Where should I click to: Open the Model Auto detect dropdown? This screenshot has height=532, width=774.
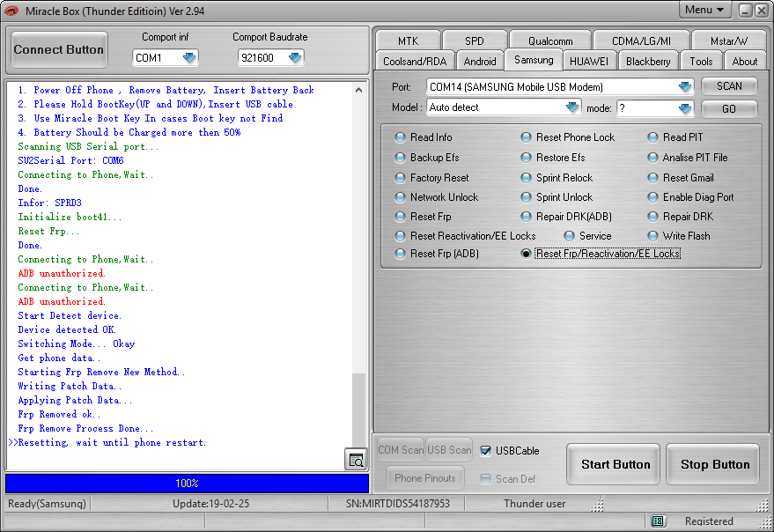coord(572,107)
